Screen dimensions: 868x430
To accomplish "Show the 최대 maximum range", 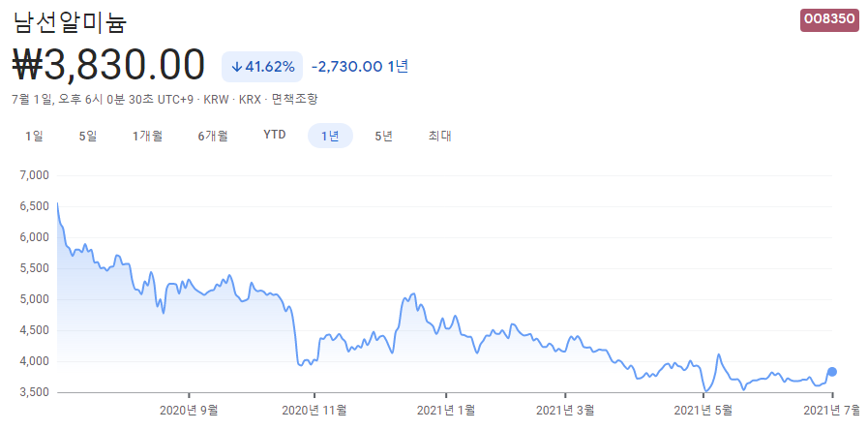I will tap(440, 136).
